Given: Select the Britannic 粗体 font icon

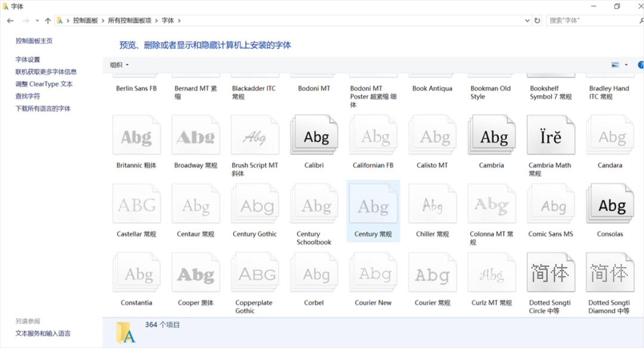Looking at the screenshot, I should click(137, 135).
